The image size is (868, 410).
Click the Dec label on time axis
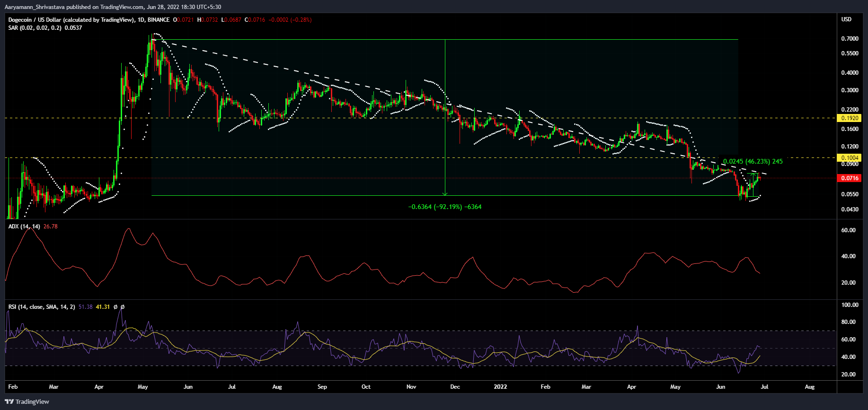(455, 387)
